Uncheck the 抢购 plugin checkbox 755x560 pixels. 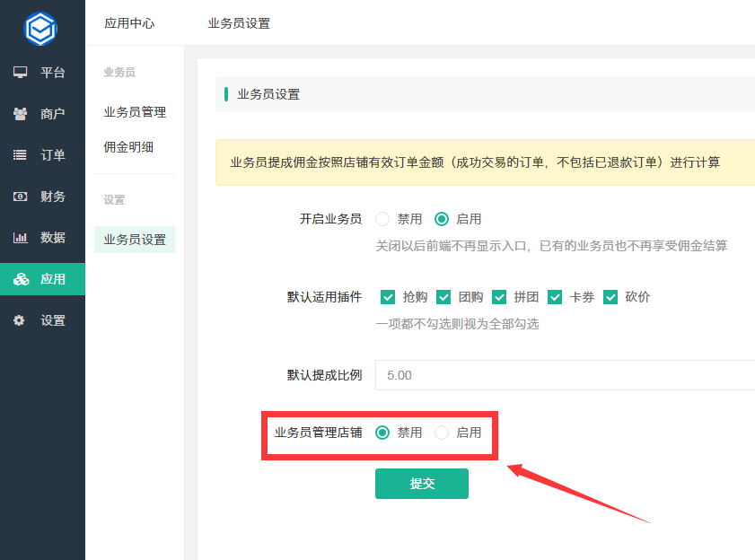tap(388, 297)
